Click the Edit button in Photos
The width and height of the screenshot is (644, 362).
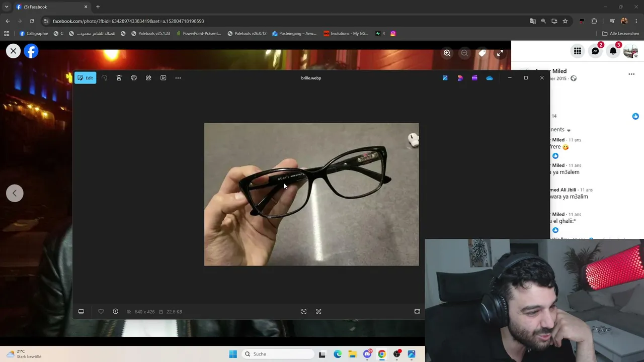pos(86,78)
